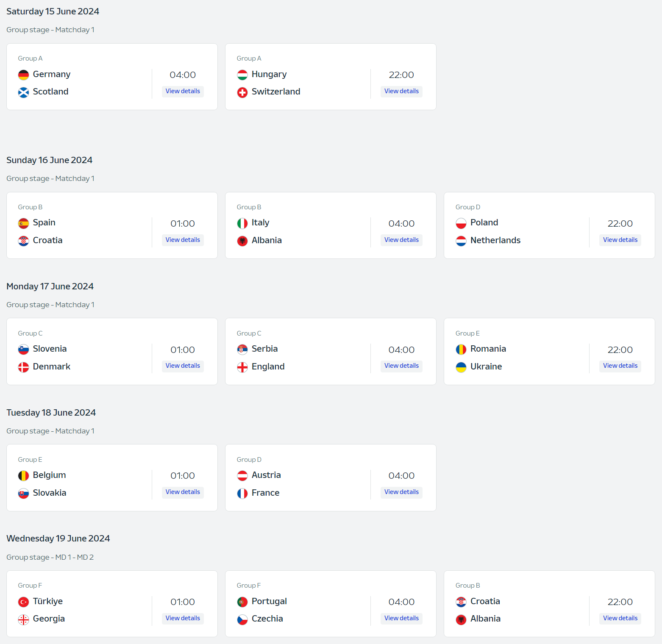
Task: Select the Portugal flag icon
Action: 242,602
